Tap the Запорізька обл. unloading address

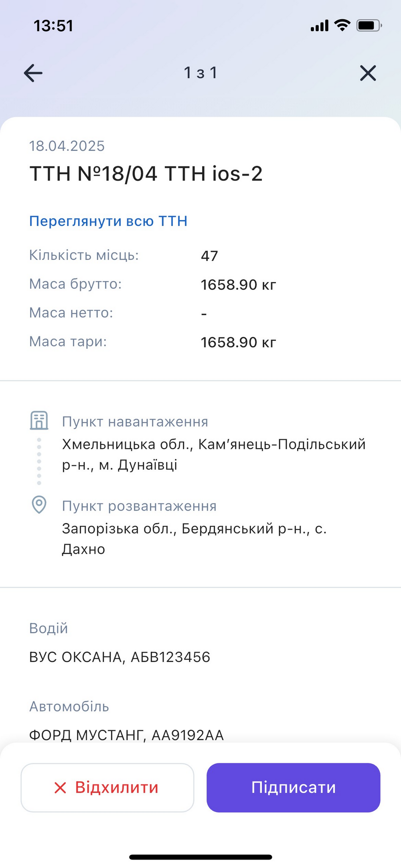pos(194,539)
